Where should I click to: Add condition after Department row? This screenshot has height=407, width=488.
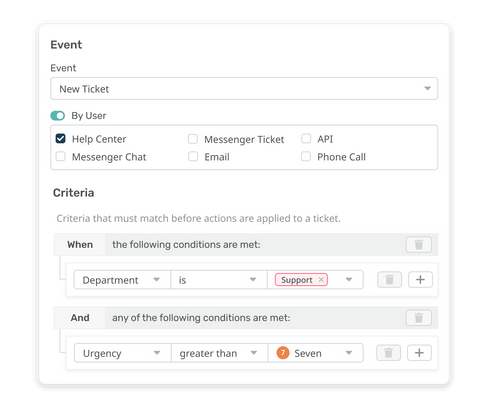coord(420,279)
